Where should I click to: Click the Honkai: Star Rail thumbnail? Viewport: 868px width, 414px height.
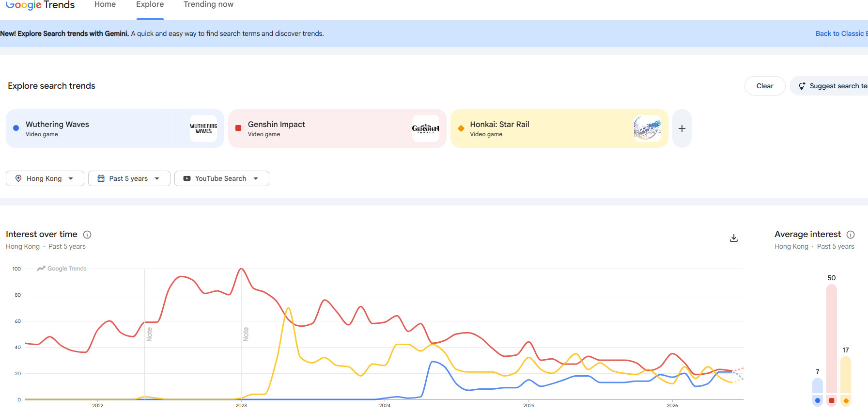point(648,128)
